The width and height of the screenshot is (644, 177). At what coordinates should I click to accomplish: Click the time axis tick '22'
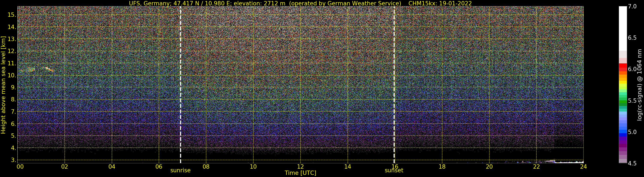[x=536, y=166]
